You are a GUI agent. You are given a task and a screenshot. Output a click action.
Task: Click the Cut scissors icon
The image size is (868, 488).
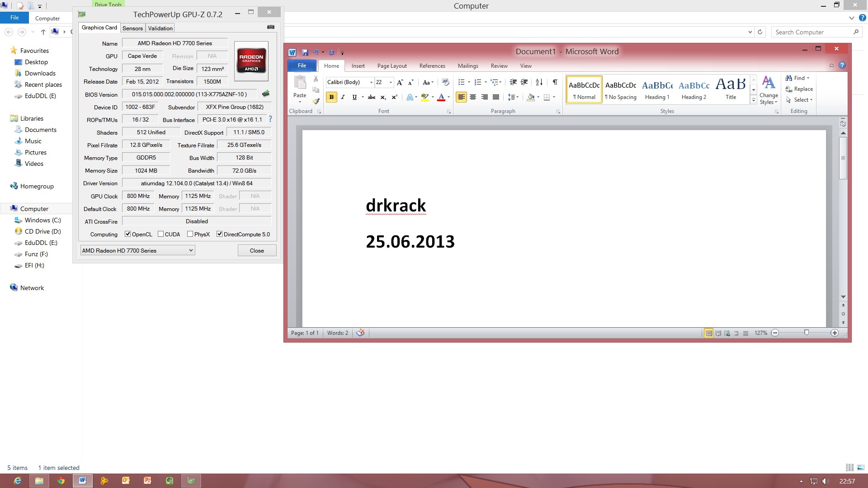[316, 79]
